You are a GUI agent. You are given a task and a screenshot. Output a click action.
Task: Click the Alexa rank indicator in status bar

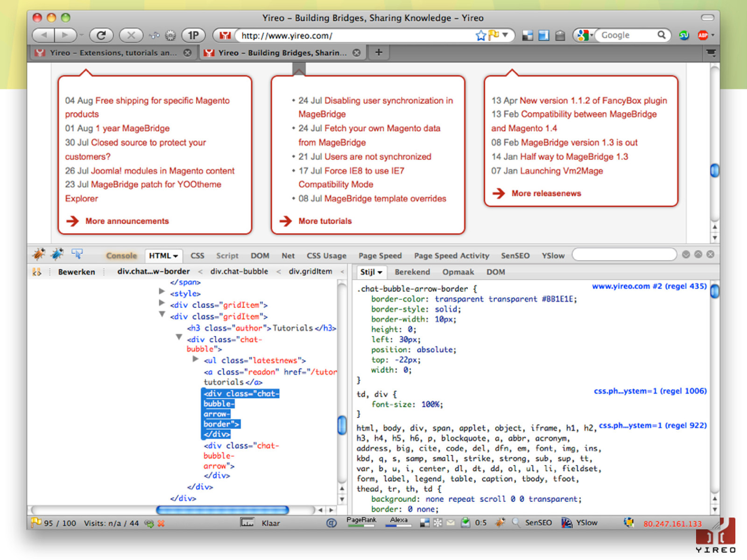(398, 522)
